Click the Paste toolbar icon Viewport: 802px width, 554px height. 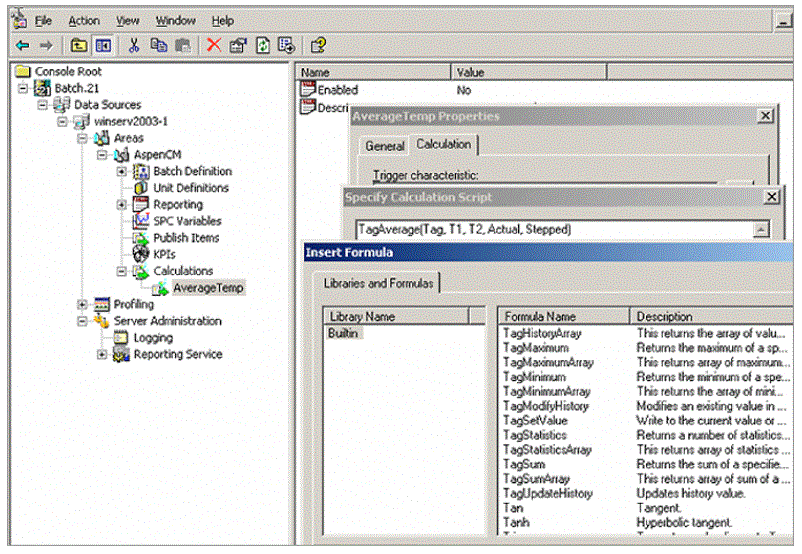pyautogui.click(x=183, y=46)
